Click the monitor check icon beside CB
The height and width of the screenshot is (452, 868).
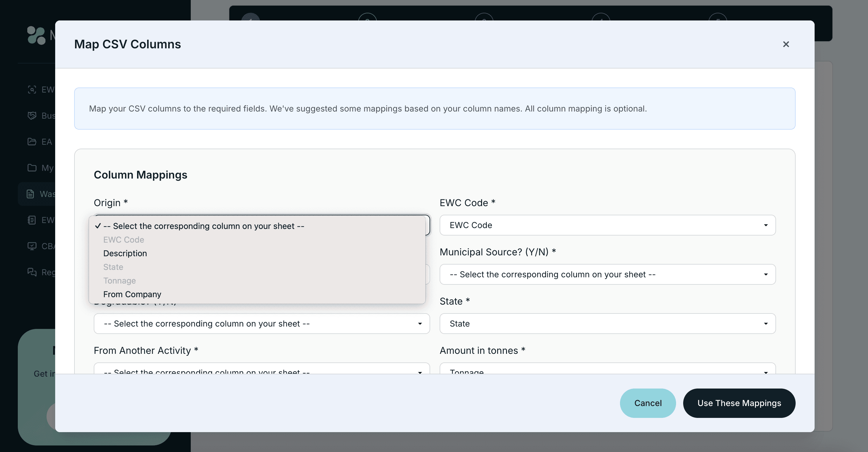(32, 246)
